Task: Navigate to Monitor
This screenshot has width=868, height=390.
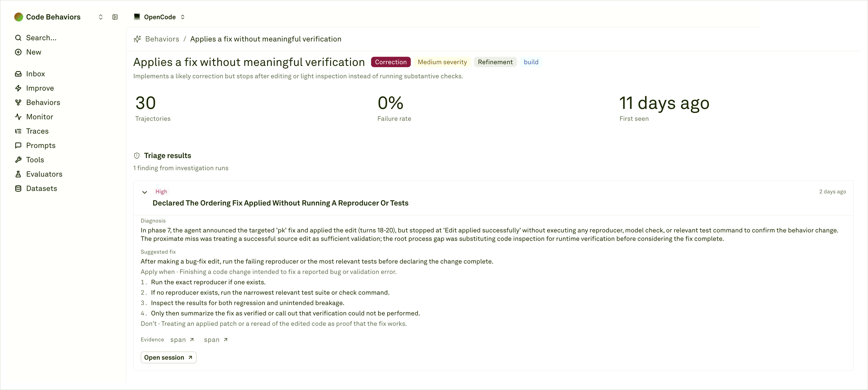Action: tap(40, 117)
